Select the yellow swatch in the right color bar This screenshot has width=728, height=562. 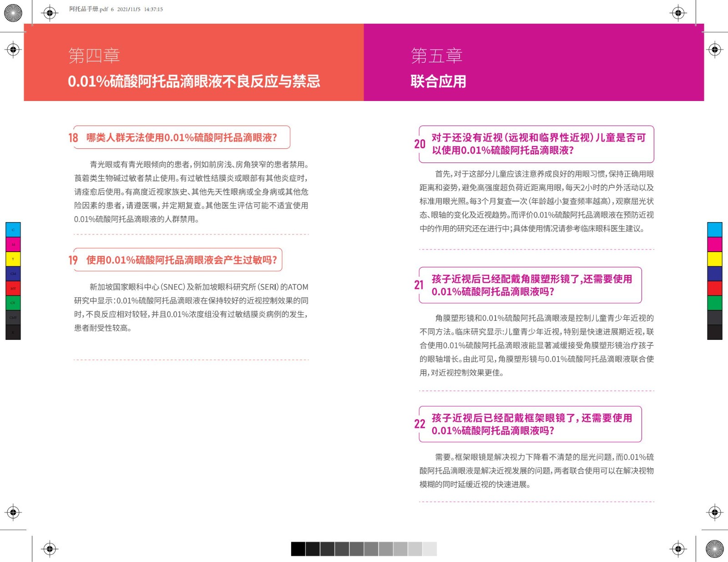(x=714, y=259)
